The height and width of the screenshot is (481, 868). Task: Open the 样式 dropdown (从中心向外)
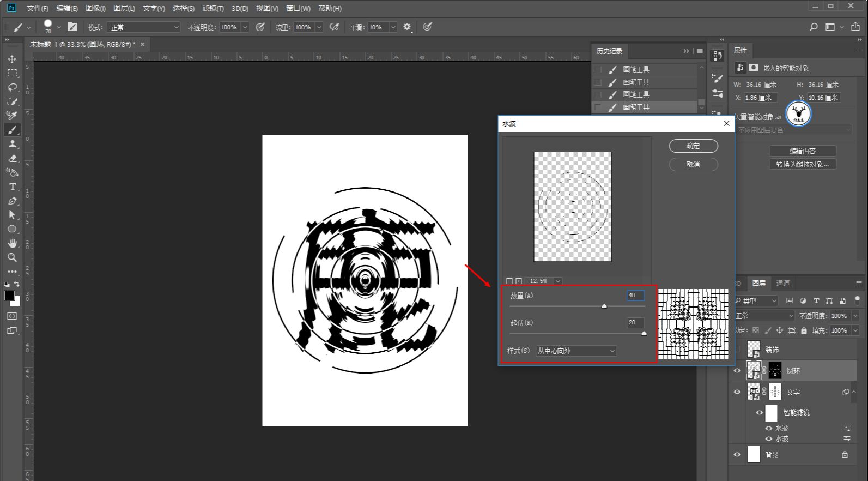(x=576, y=351)
